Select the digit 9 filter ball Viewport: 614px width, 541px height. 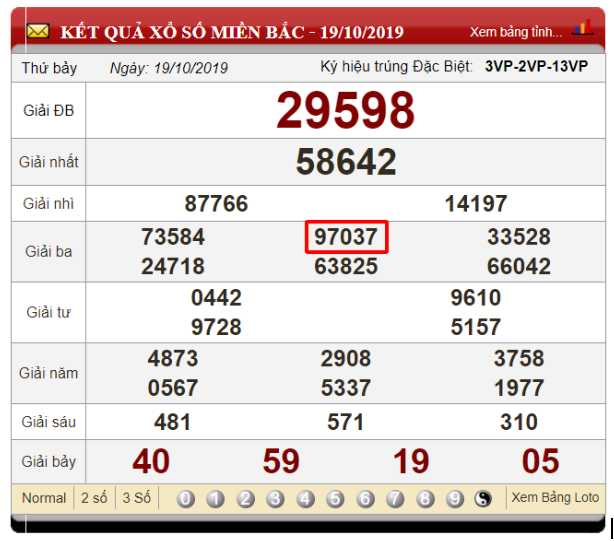(456, 499)
